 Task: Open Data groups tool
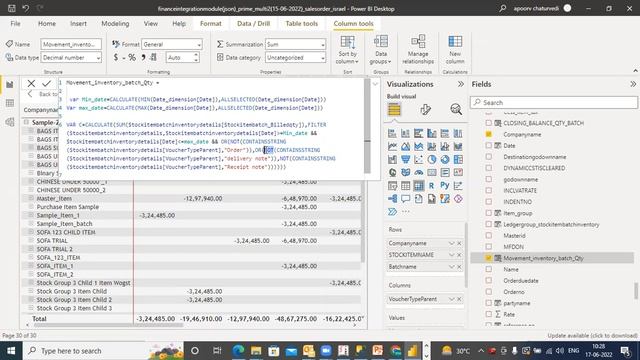click(x=380, y=50)
